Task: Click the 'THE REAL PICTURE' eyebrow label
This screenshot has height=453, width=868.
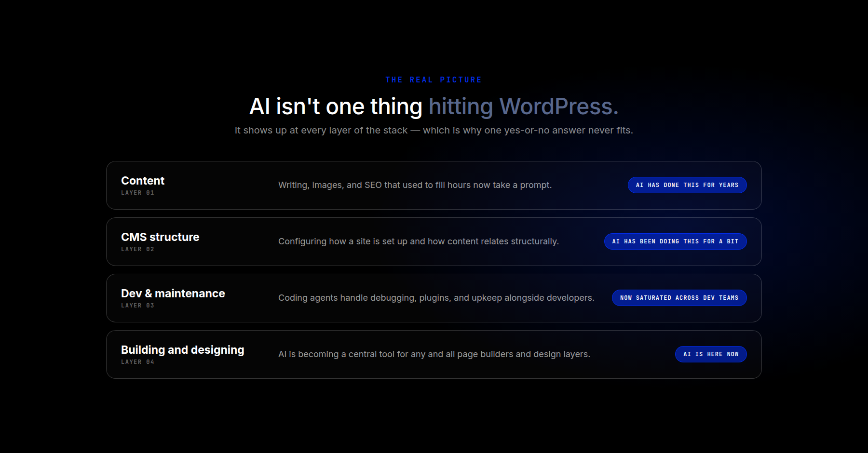Action: tap(434, 80)
